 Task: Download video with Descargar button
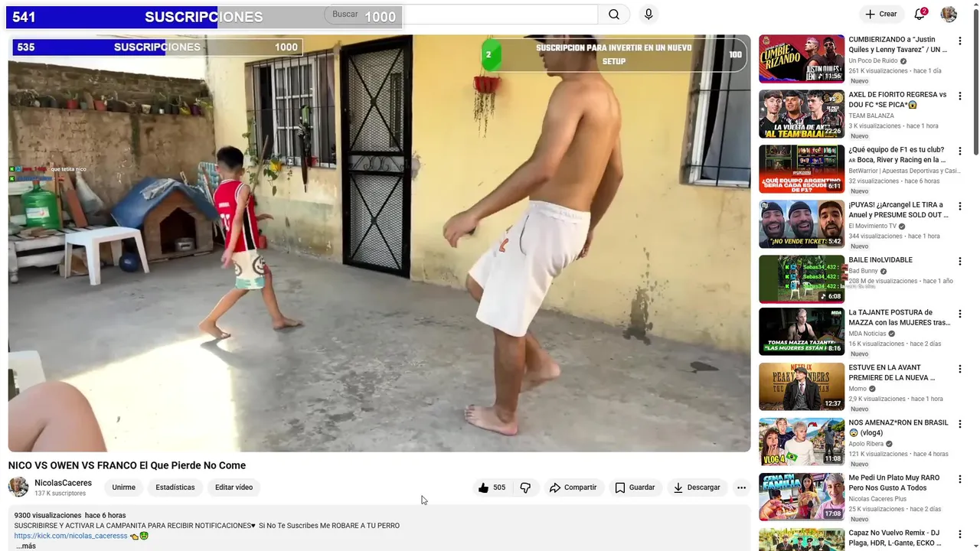[696, 487]
